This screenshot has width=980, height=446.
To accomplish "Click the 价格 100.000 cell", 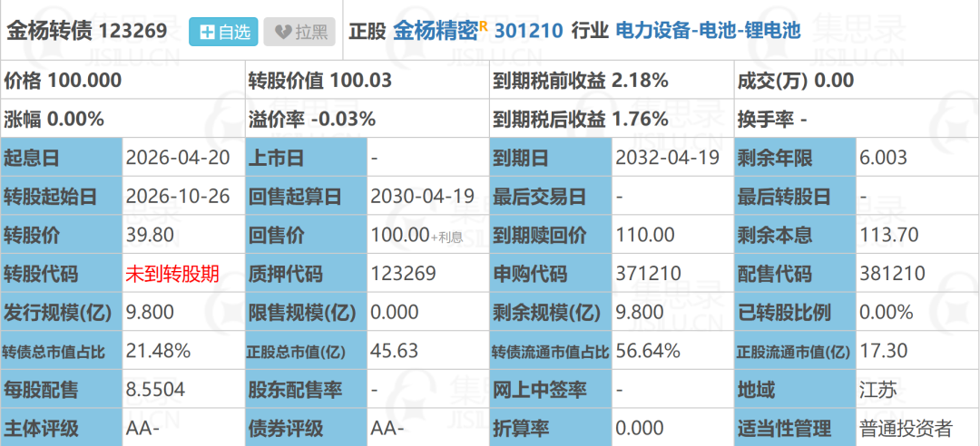I will (122, 81).
